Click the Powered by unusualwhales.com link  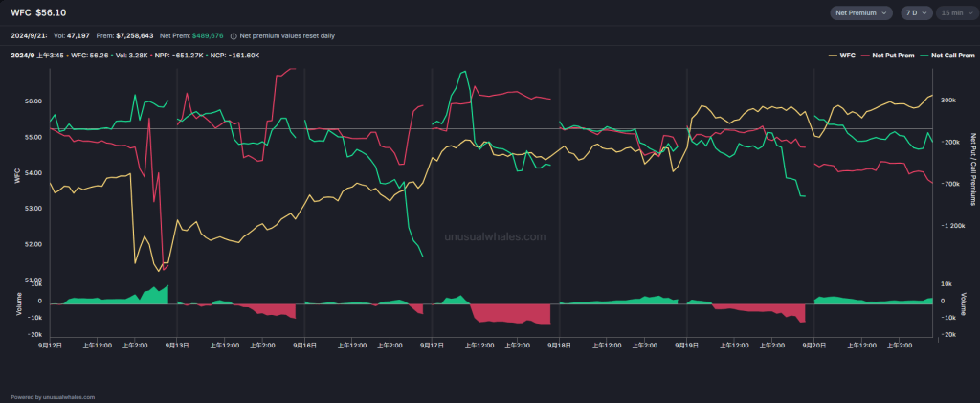[53, 396]
